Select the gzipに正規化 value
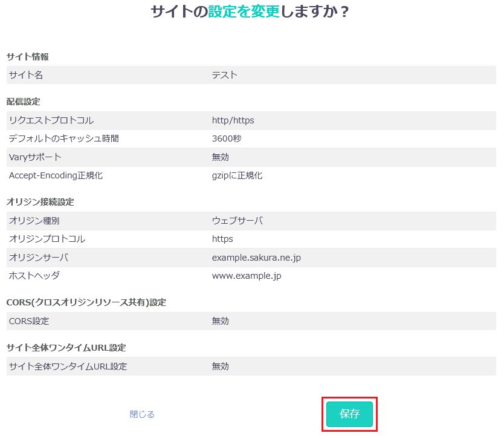 (237, 175)
